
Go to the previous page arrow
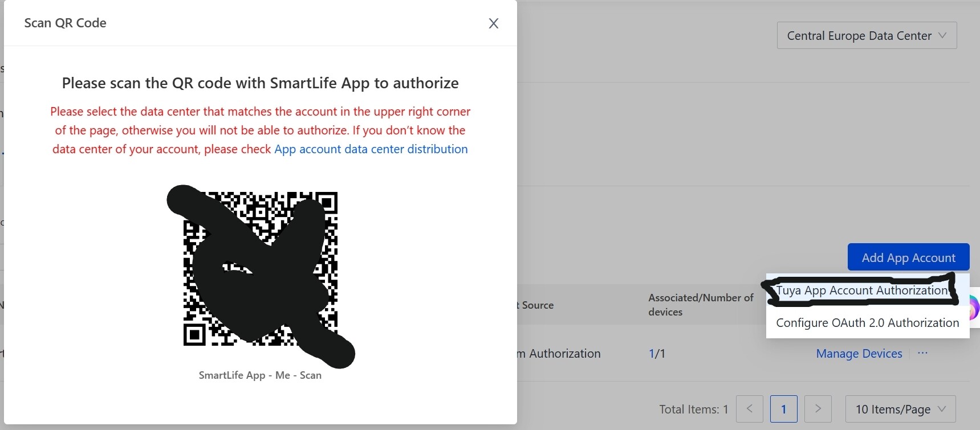click(x=749, y=409)
